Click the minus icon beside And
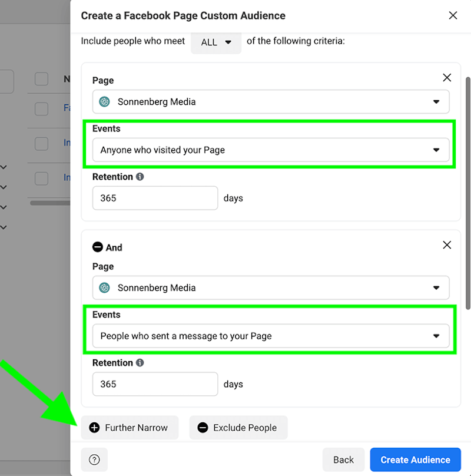Image resolution: width=471 pixels, height=476 pixels. (x=97, y=247)
